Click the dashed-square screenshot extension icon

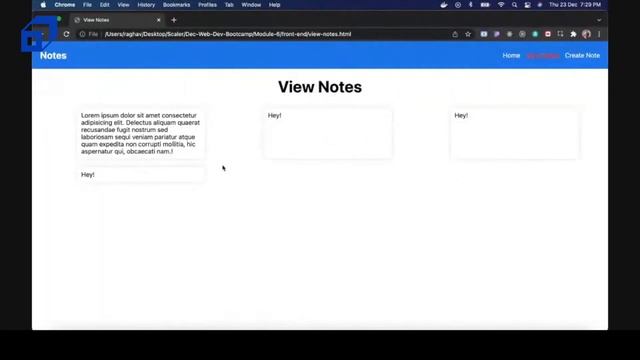(560, 34)
